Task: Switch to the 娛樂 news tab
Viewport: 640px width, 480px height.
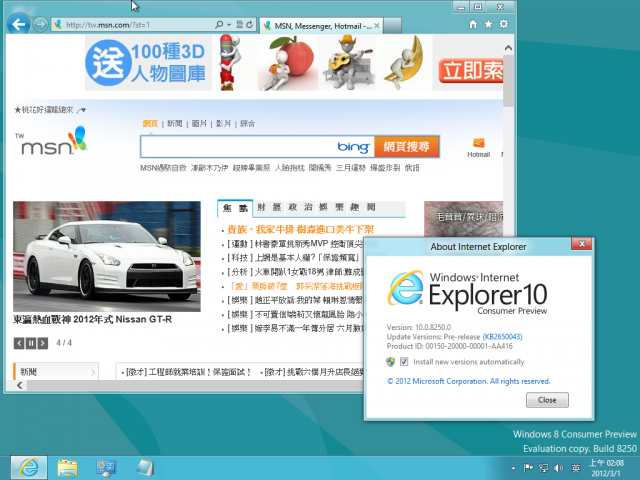Action: [331, 207]
